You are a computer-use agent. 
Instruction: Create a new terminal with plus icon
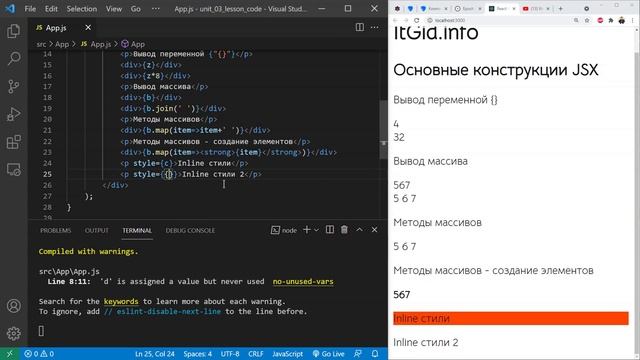(307, 230)
